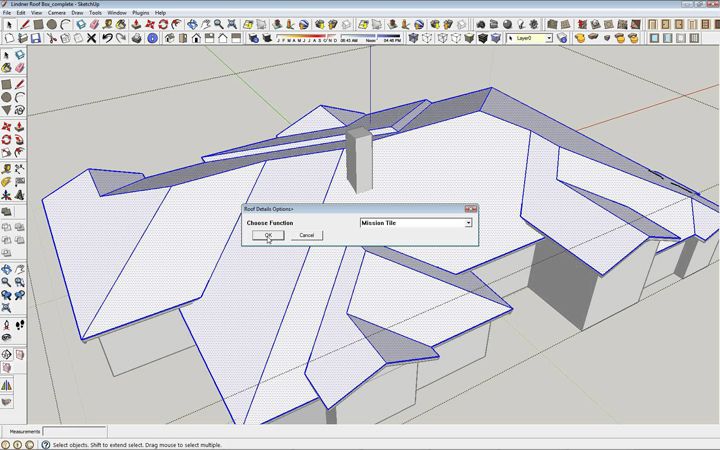
Task: Select the Position Camera tool in left toolbar
Action: 6,325
